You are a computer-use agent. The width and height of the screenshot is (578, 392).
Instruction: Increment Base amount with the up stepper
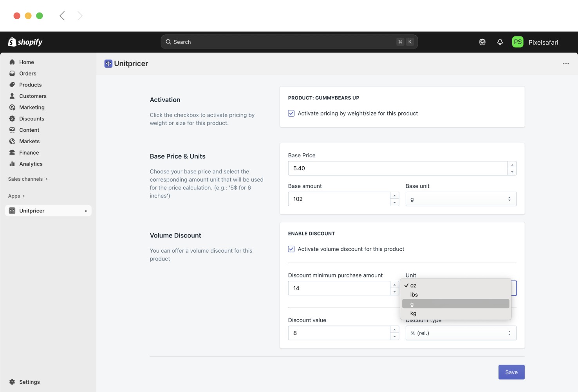(x=394, y=196)
